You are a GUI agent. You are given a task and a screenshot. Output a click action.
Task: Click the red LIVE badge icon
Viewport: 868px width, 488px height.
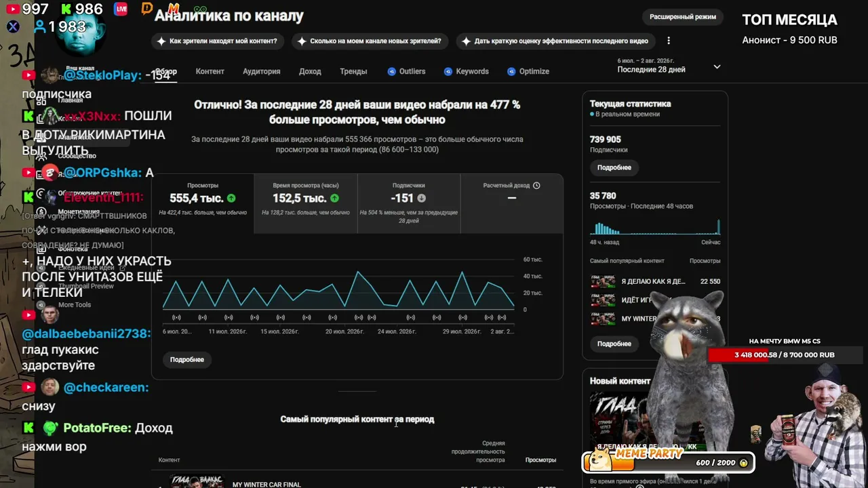(x=121, y=9)
